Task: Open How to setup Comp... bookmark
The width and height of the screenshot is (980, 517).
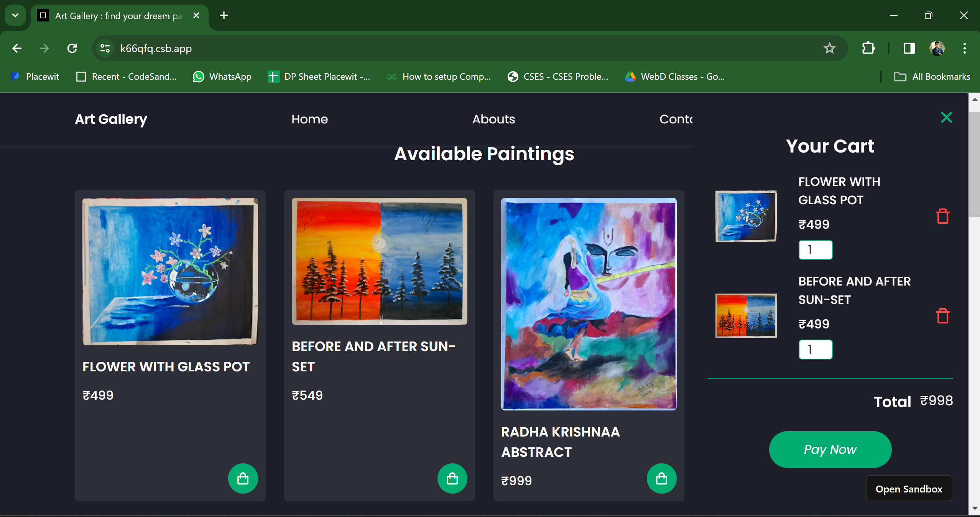Action: [x=439, y=77]
